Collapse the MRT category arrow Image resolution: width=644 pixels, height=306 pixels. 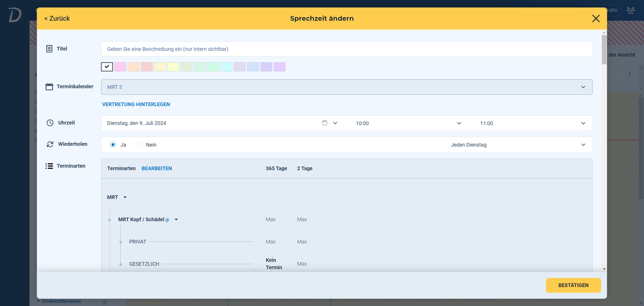125,197
